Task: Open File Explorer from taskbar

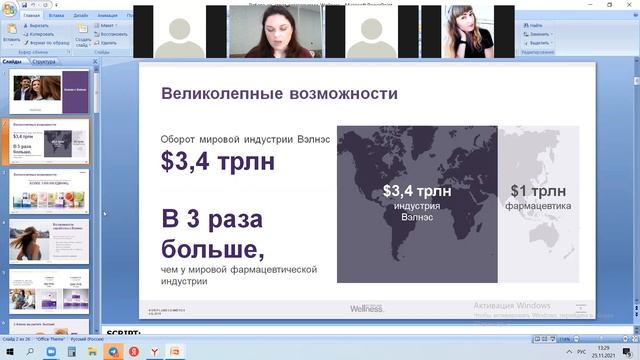Action: pos(92,351)
